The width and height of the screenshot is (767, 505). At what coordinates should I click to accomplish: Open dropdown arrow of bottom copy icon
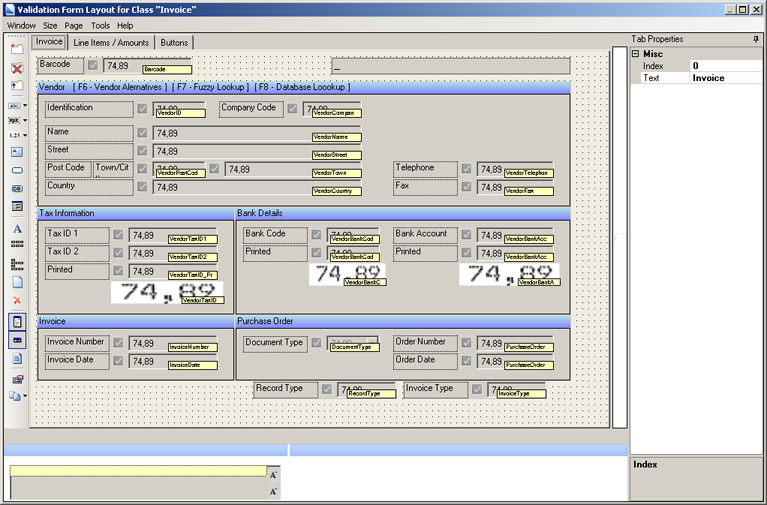point(26,397)
